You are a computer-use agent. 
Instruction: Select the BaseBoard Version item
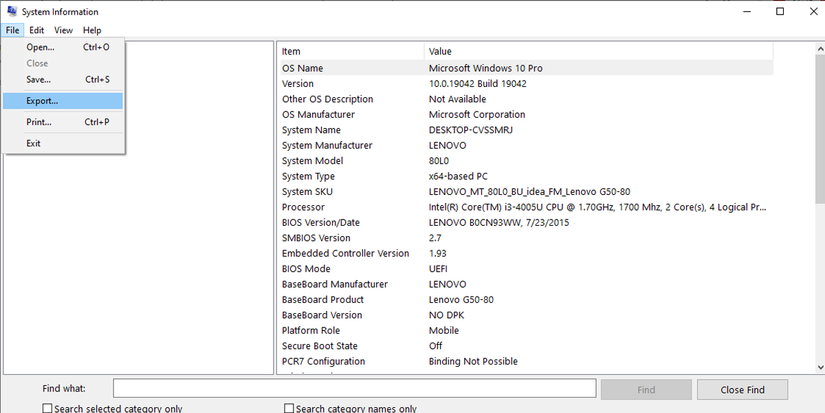click(322, 315)
